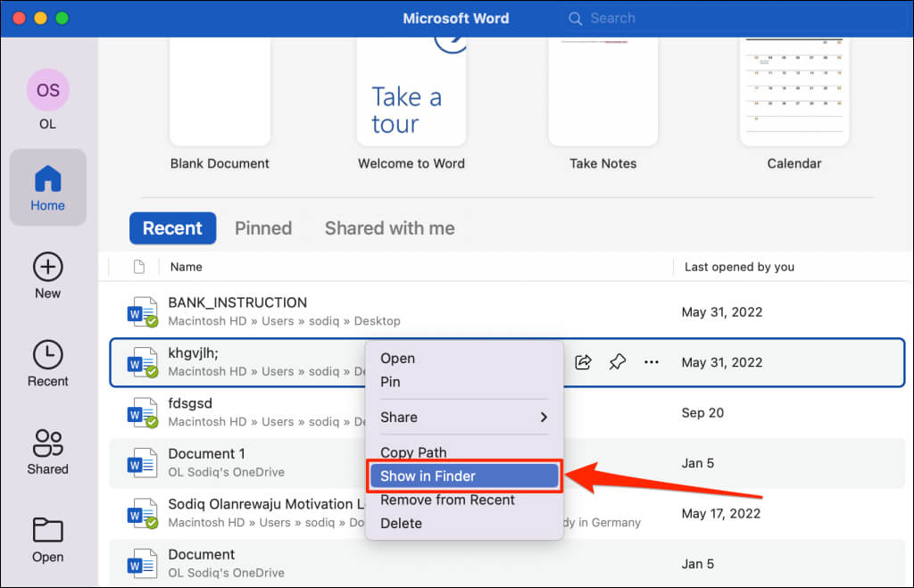Select the fdsgsd file name
This screenshot has width=914, height=588.
[190, 403]
